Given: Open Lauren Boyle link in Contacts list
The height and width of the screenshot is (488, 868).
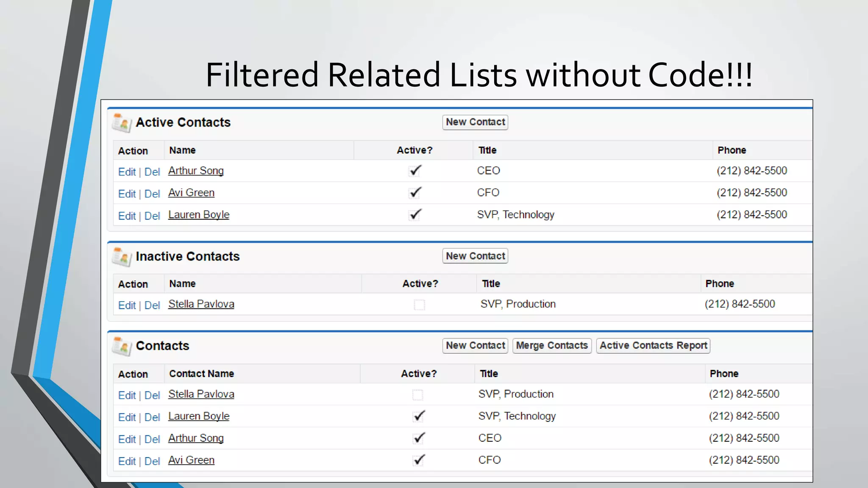Looking at the screenshot, I should [x=199, y=416].
